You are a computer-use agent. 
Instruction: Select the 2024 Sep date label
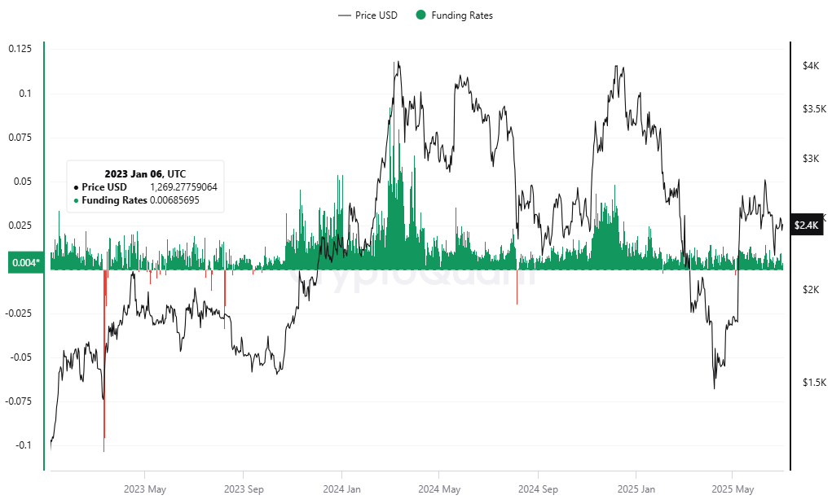tap(538, 489)
